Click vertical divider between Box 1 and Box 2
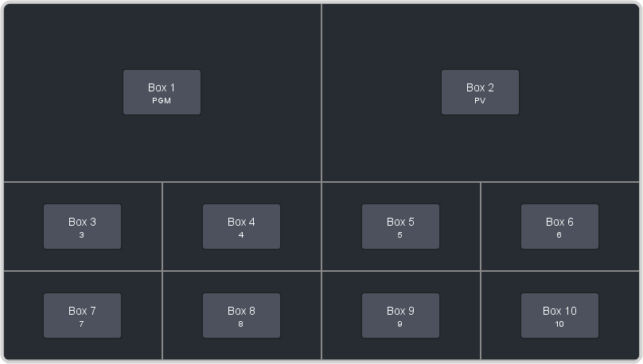Screen dimensions: 643x364 [321, 92]
